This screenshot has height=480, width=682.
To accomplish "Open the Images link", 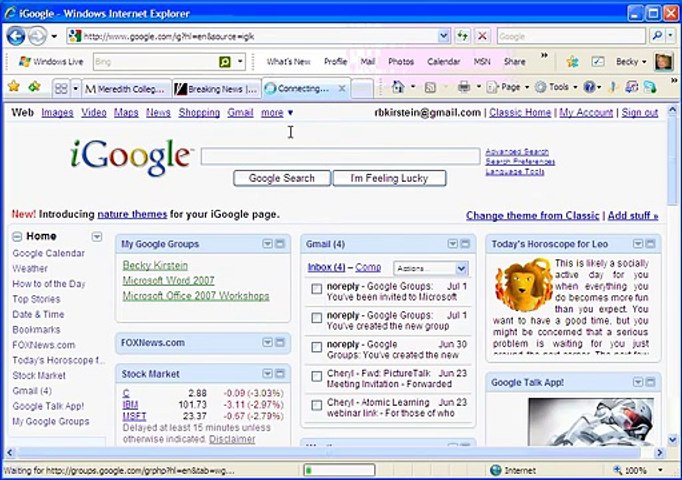I will pyautogui.click(x=57, y=113).
